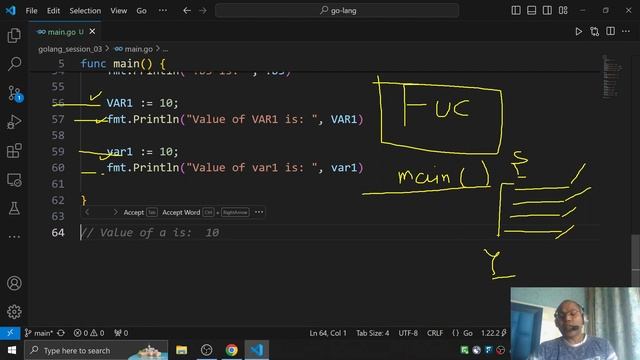Run the Go file with play button
Screen dimensions: 640x360
579,32
